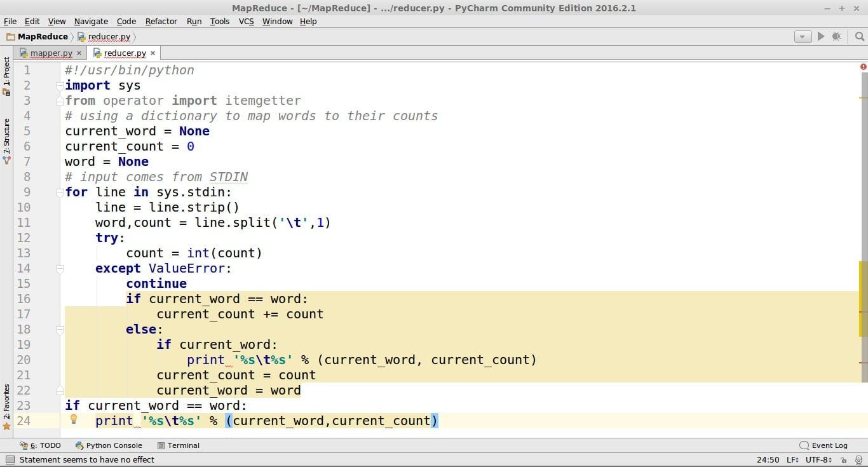
Task: Click the red error stripe atop the scrollbar
Action: [x=863, y=66]
